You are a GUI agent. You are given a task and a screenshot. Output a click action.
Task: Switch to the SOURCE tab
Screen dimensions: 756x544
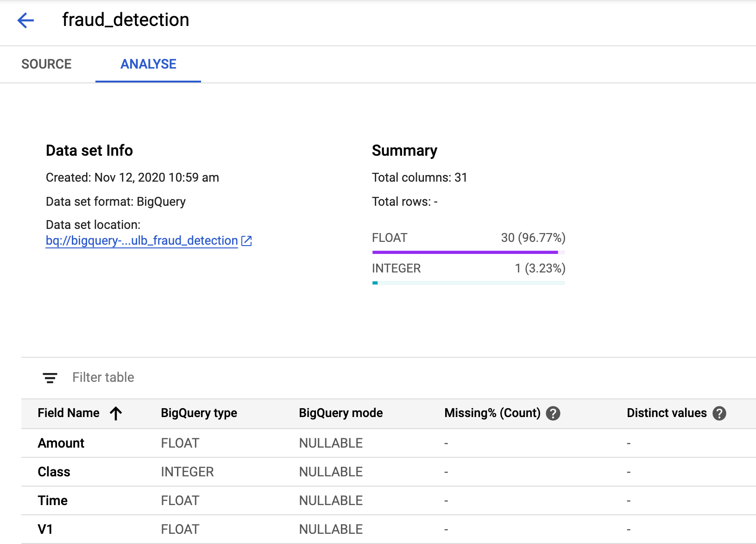(46, 64)
